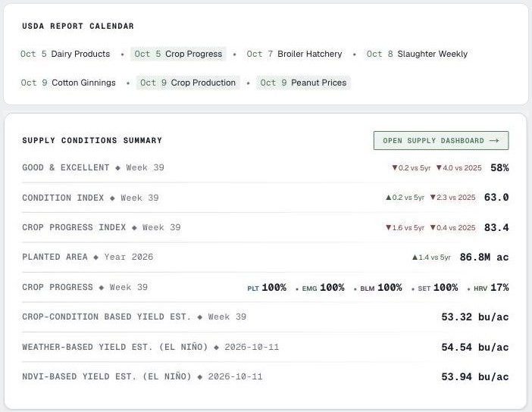The width and height of the screenshot is (532, 412).
Task: Click the 63.0 Condition Index value
Action: (x=496, y=198)
